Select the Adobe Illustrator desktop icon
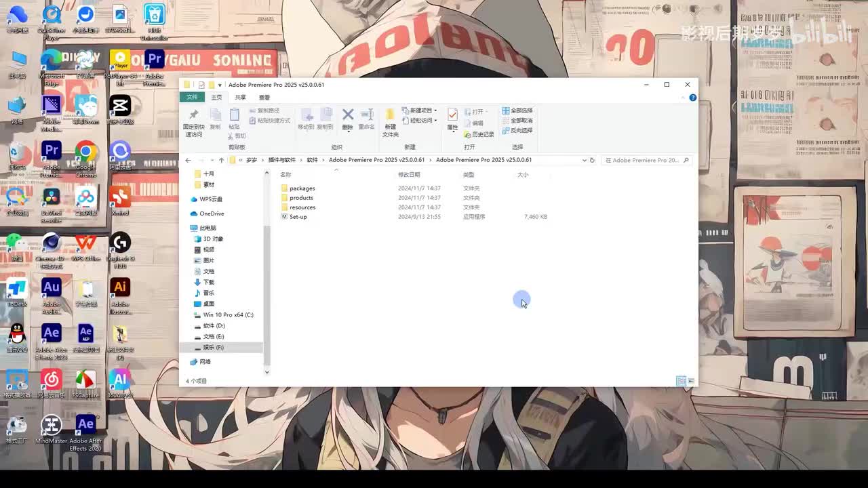The height and width of the screenshot is (488, 868). coord(120,296)
